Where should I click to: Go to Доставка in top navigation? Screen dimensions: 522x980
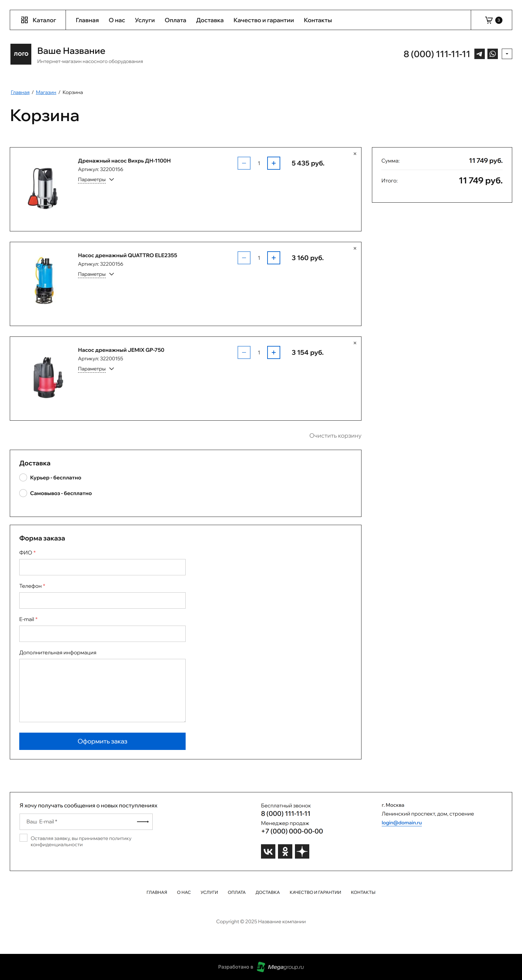pyautogui.click(x=210, y=20)
